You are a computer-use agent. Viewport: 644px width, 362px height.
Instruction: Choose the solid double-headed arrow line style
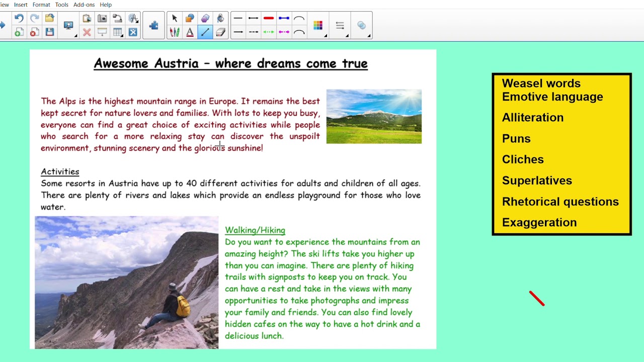tap(254, 19)
